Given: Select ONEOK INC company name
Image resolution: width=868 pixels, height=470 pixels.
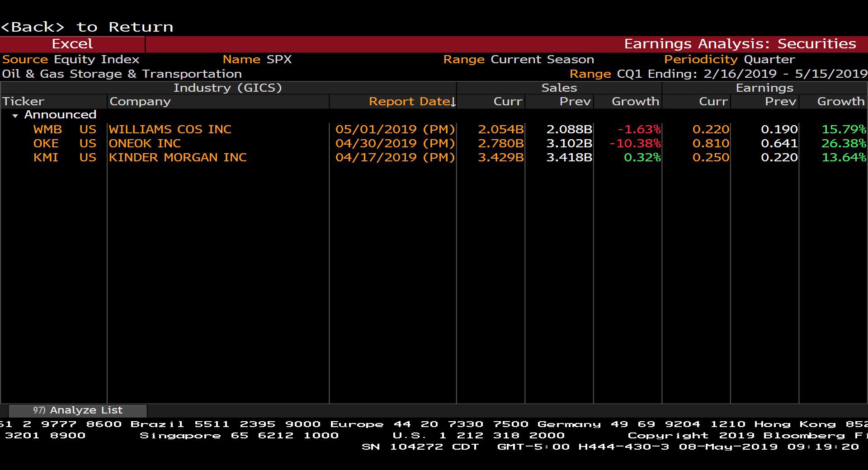Looking at the screenshot, I should click(x=145, y=143).
